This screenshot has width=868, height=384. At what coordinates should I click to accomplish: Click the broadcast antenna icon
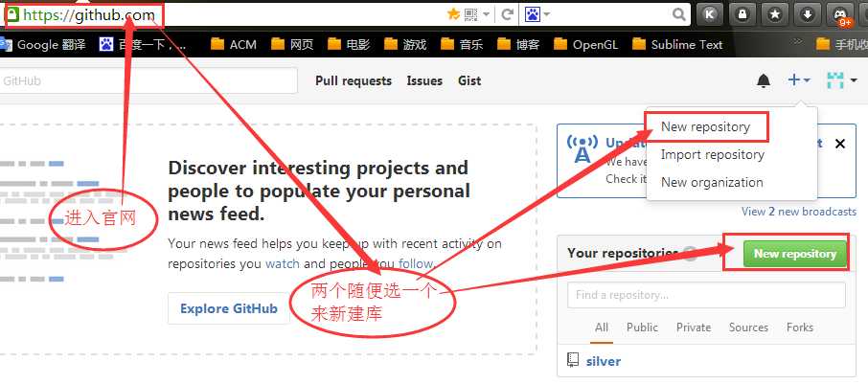582,148
